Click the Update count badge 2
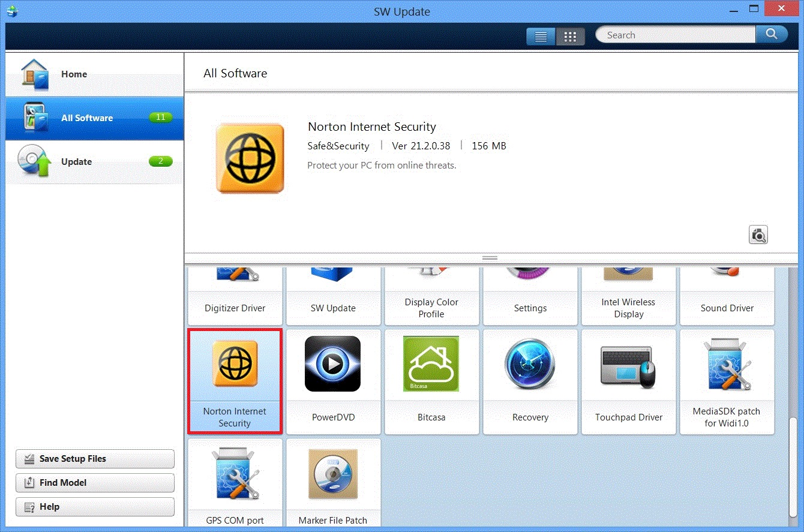The height and width of the screenshot is (532, 804). (160, 161)
